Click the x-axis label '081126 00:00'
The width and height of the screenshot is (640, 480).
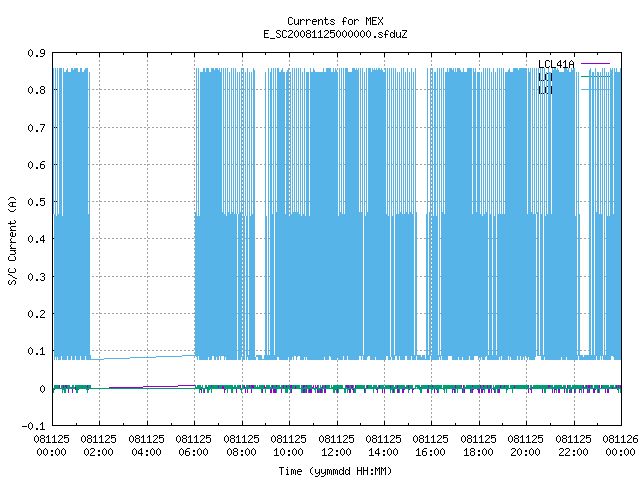(620, 446)
